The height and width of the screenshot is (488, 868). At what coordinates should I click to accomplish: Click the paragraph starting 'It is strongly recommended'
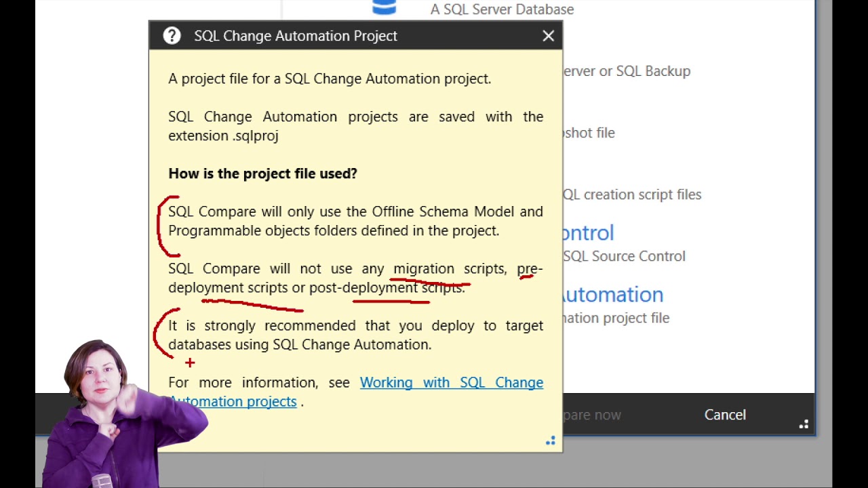(356, 335)
